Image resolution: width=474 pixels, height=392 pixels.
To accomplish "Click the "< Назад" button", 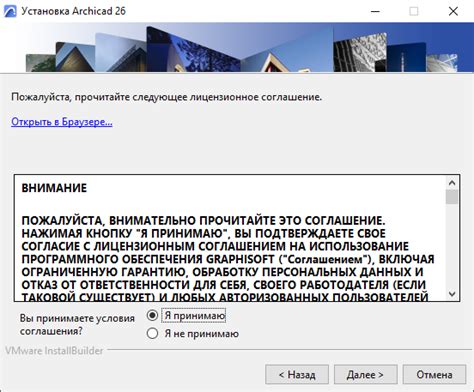I will pyautogui.click(x=297, y=375).
